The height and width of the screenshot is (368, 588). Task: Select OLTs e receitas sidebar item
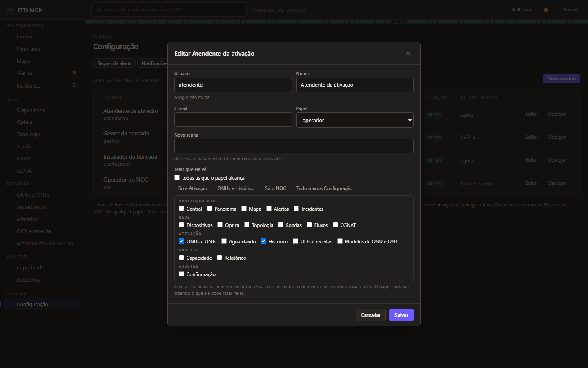34,231
